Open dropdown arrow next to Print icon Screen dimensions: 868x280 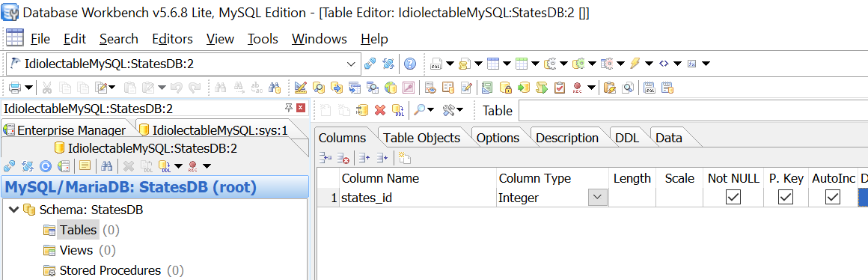[28, 88]
